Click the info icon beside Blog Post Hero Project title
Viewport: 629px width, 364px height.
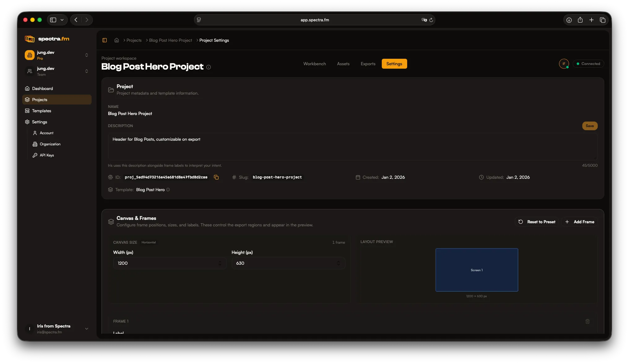point(209,67)
